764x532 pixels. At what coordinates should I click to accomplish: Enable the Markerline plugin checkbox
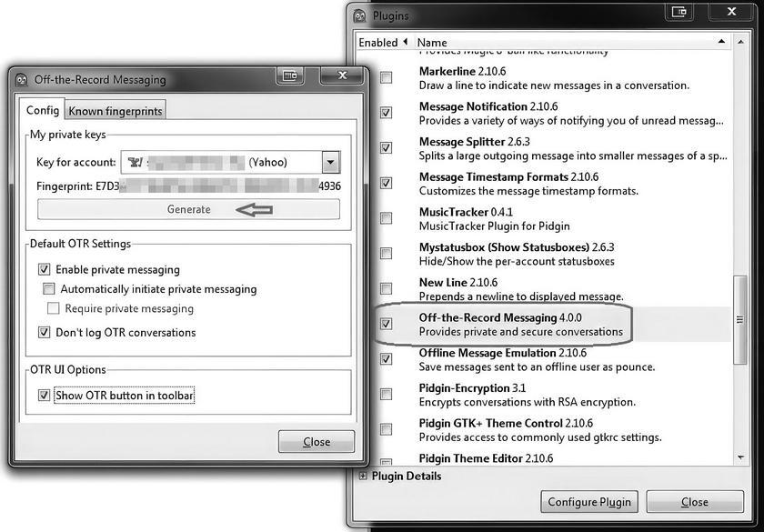tap(386, 77)
